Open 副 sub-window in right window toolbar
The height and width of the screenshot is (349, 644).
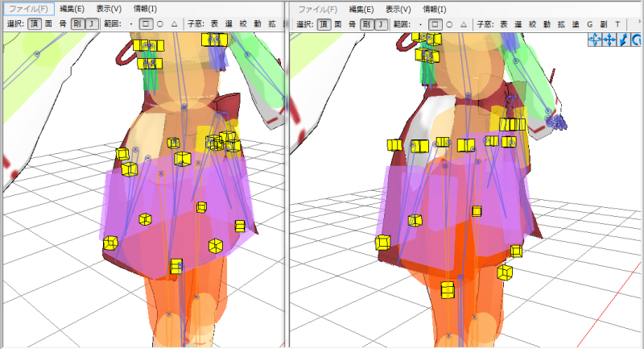603,24
